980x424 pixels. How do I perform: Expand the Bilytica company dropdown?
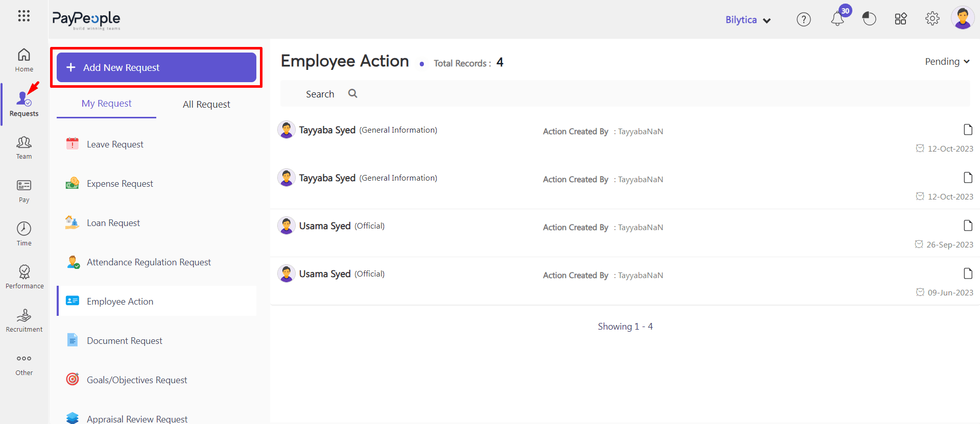click(748, 20)
